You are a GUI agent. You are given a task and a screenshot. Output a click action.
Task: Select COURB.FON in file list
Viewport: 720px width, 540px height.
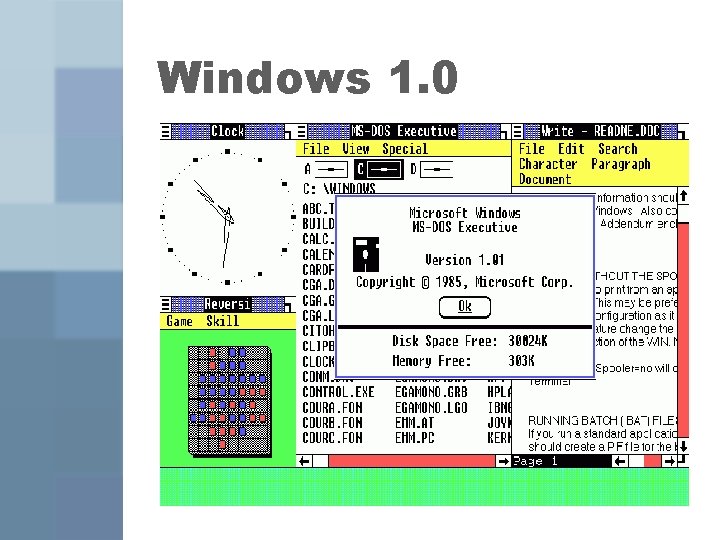(x=332, y=423)
